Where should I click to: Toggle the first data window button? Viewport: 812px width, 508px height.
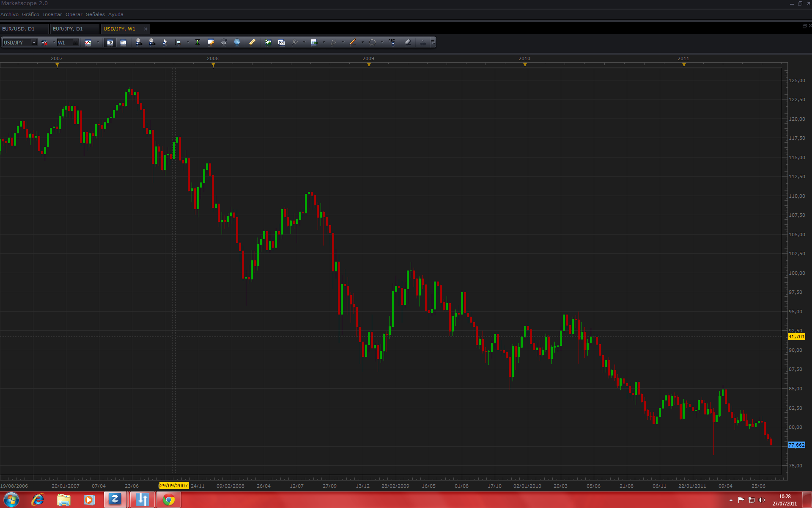tap(110, 42)
